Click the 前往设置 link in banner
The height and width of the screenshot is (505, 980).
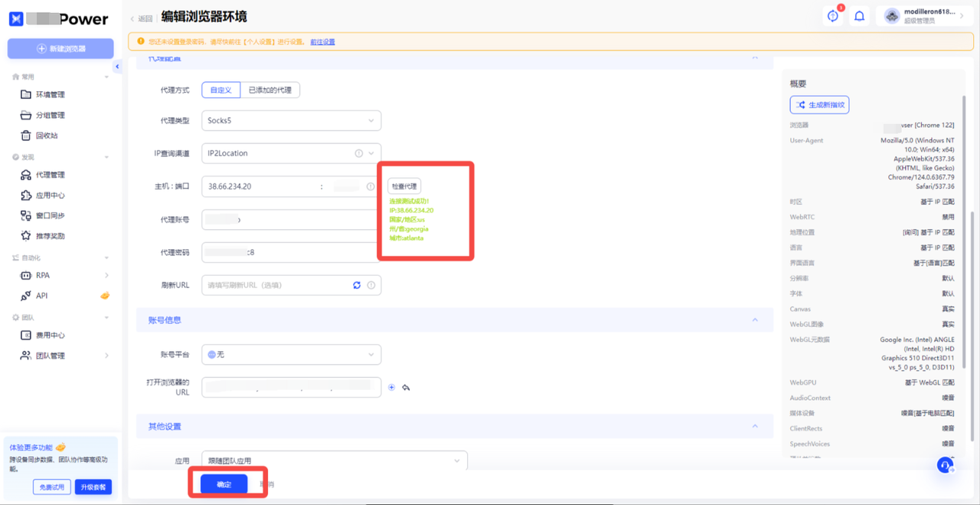pyautogui.click(x=322, y=41)
